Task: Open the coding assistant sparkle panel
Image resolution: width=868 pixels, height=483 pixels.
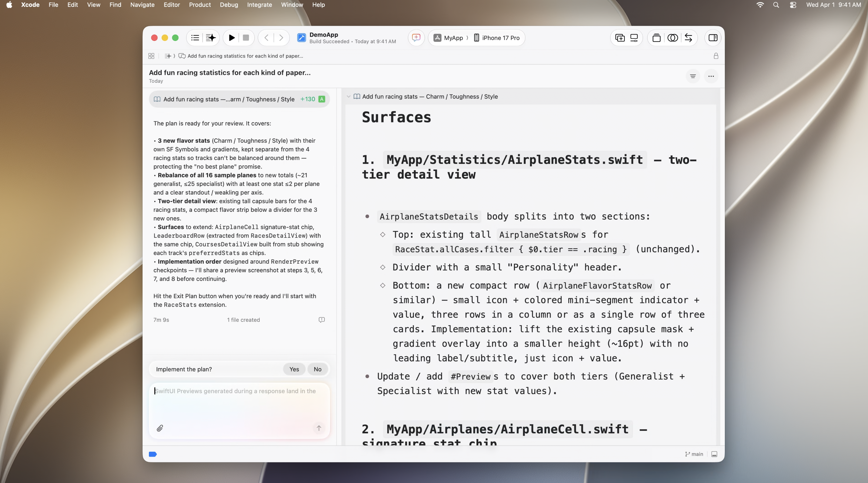Action: (211, 38)
